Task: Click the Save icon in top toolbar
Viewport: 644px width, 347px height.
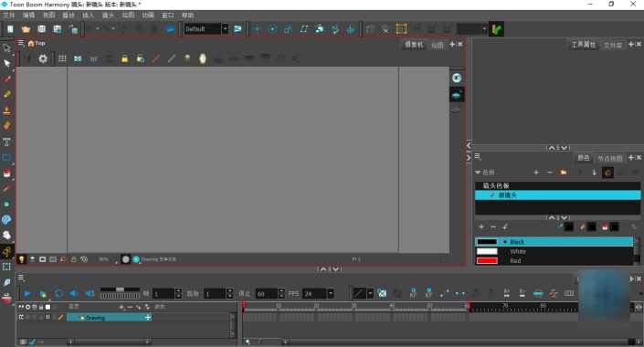Action: [41, 29]
